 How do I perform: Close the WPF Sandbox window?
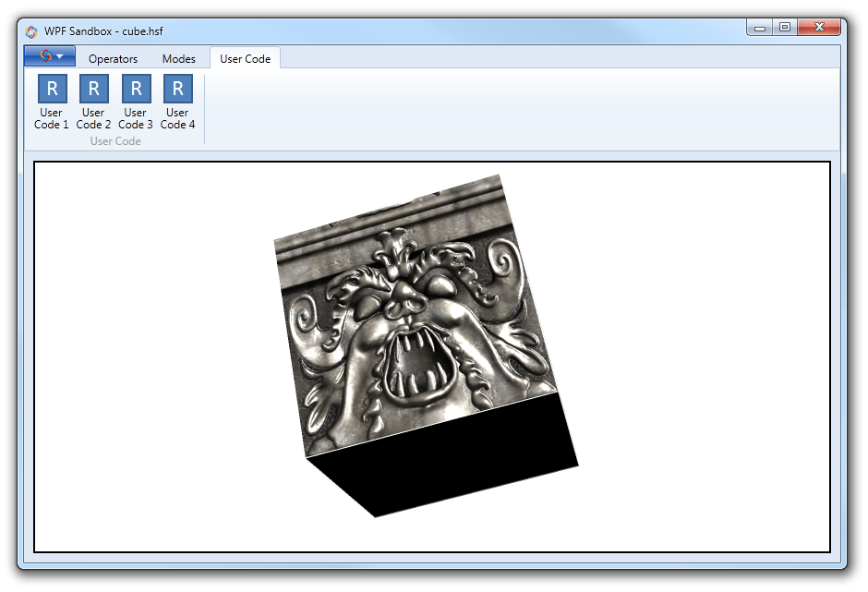coord(818,29)
